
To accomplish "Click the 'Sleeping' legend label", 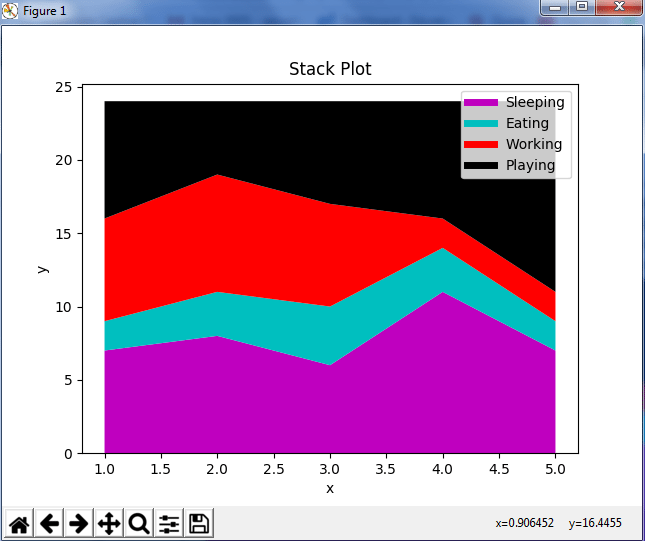I will tap(535, 102).
